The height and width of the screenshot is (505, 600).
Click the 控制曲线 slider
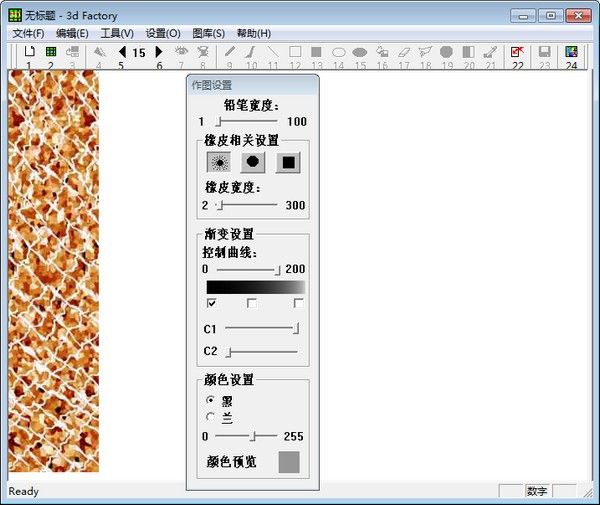pos(248,270)
